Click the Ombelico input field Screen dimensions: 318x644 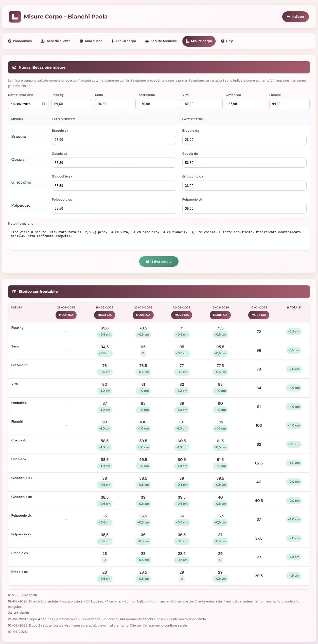point(246,104)
